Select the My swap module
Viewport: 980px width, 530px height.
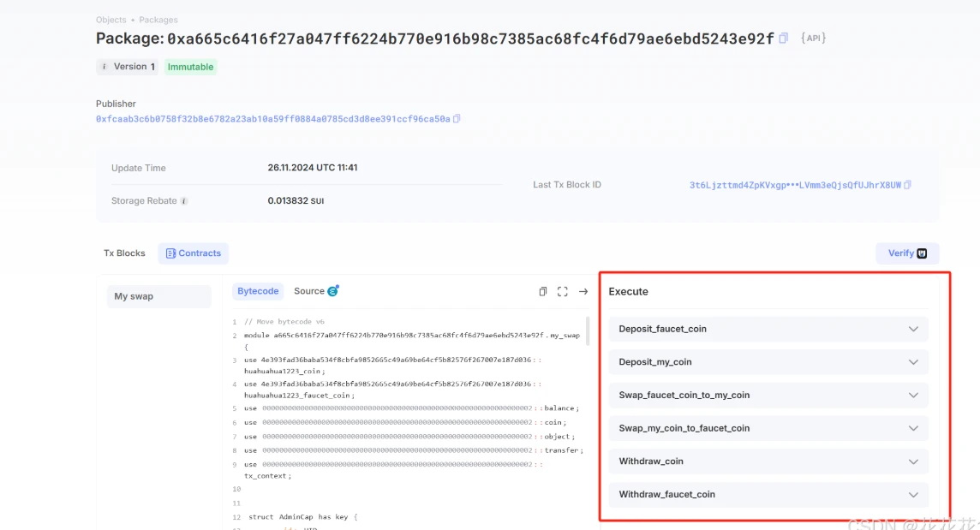click(152, 296)
